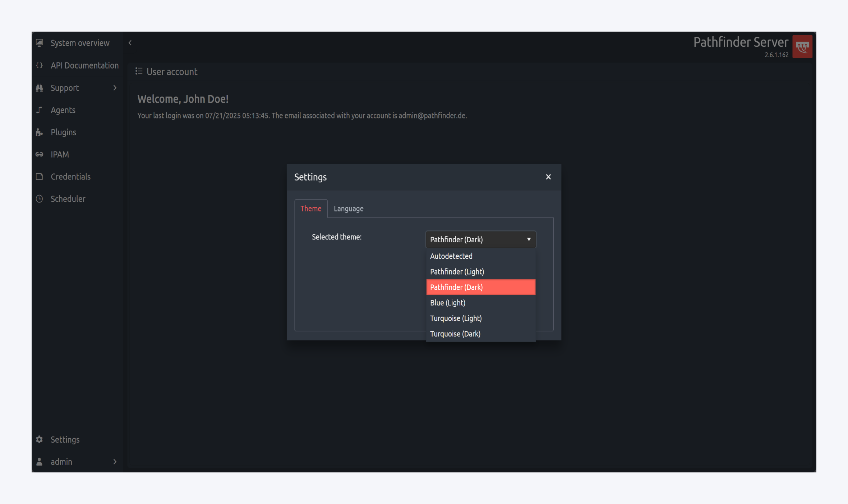Open the Plugins puzzle icon
This screenshot has width=848, height=504.
tap(40, 132)
